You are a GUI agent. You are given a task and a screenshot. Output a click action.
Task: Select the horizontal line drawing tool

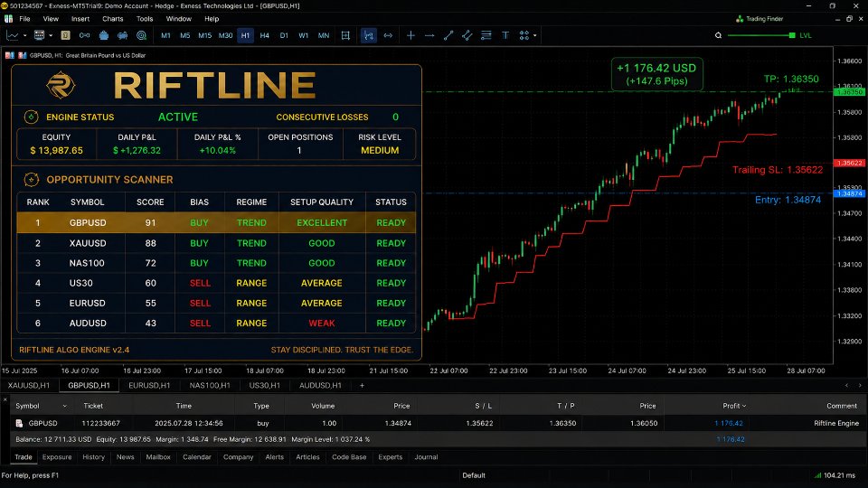coord(429,35)
